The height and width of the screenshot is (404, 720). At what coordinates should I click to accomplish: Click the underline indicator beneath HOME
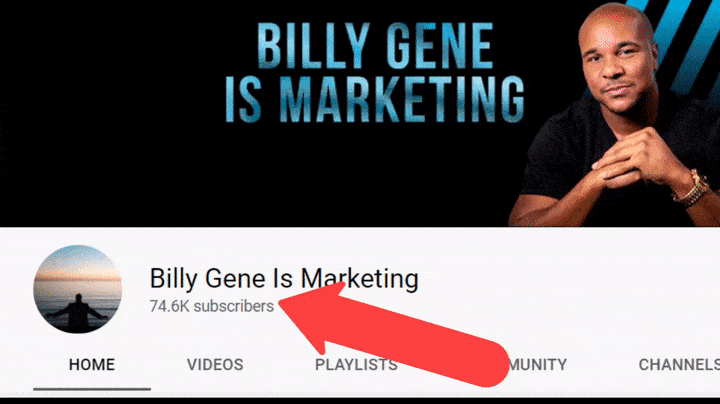pyautogui.click(x=92, y=389)
